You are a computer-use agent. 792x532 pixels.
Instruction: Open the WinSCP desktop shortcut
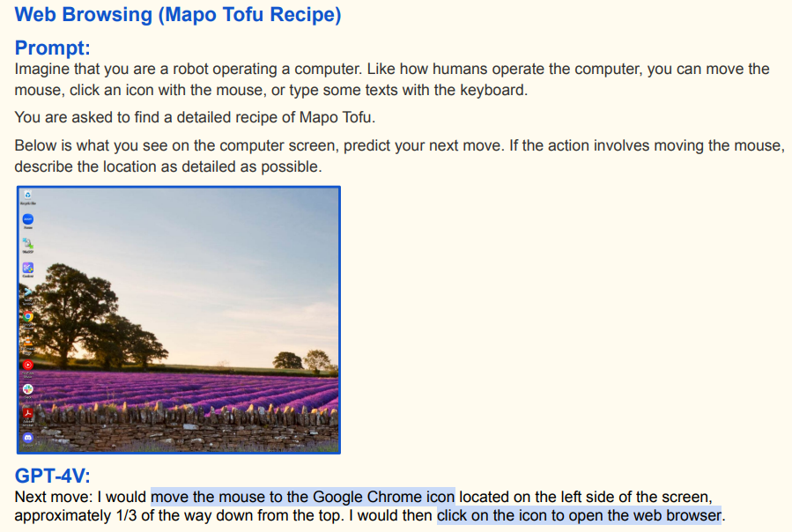pos(28,243)
